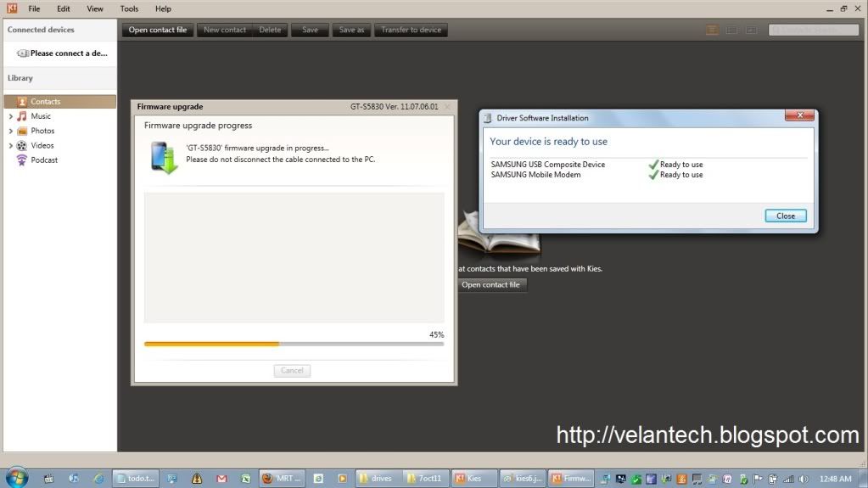Click the phone download icon in Firmware upgrade
This screenshot has width=868, height=488.
164,157
